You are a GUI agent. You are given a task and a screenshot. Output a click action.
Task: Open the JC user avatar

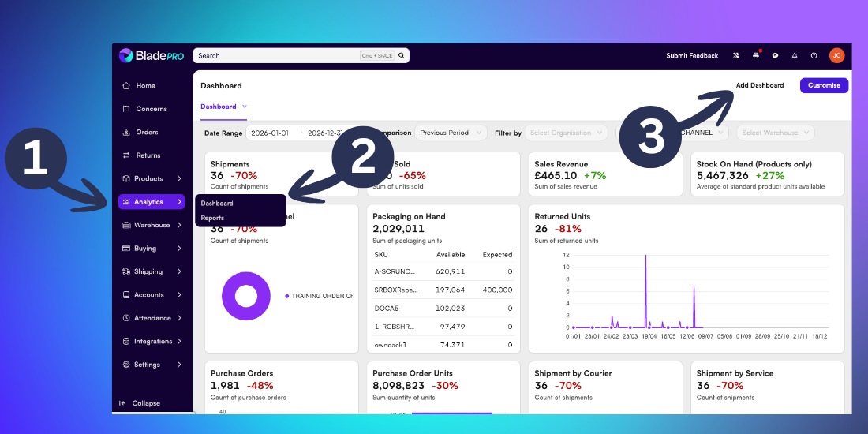tap(836, 55)
